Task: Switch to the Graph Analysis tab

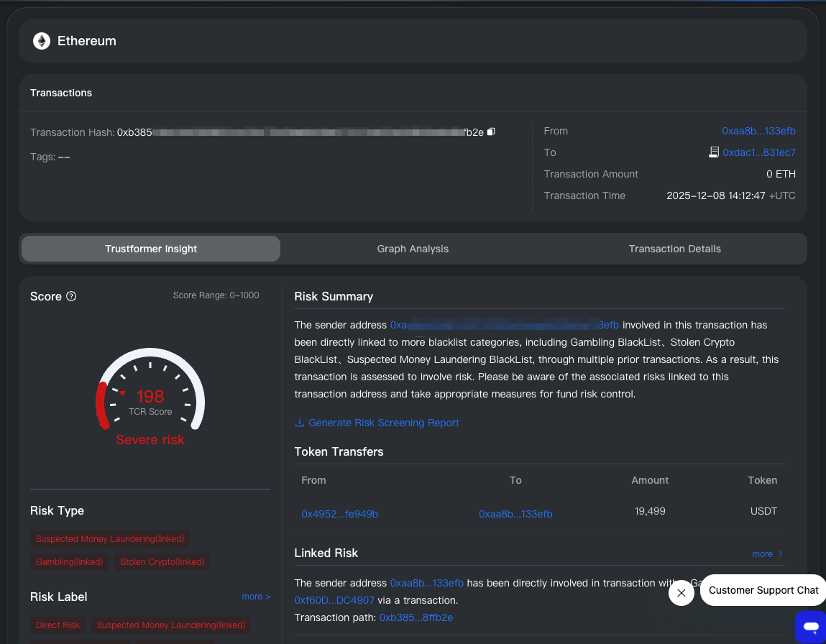Action: [413, 248]
